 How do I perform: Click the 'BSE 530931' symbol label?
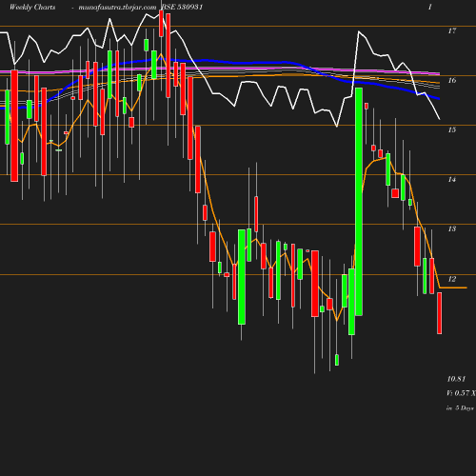[182, 7]
